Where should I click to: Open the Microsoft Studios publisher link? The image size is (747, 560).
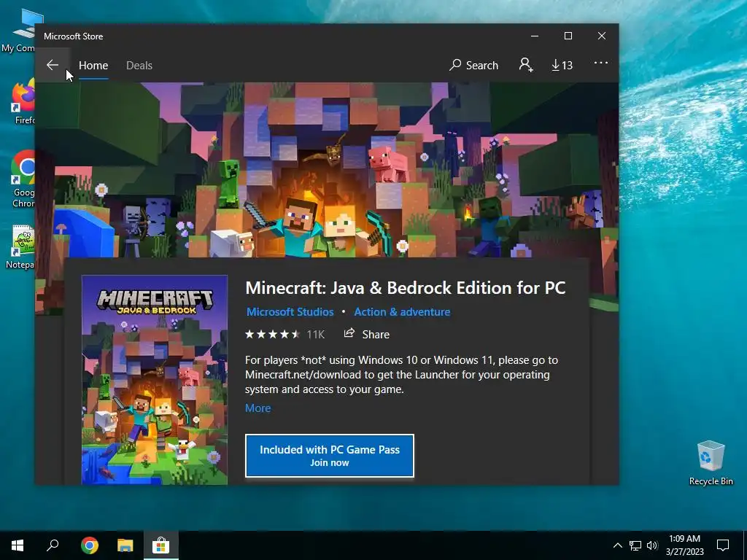click(290, 312)
